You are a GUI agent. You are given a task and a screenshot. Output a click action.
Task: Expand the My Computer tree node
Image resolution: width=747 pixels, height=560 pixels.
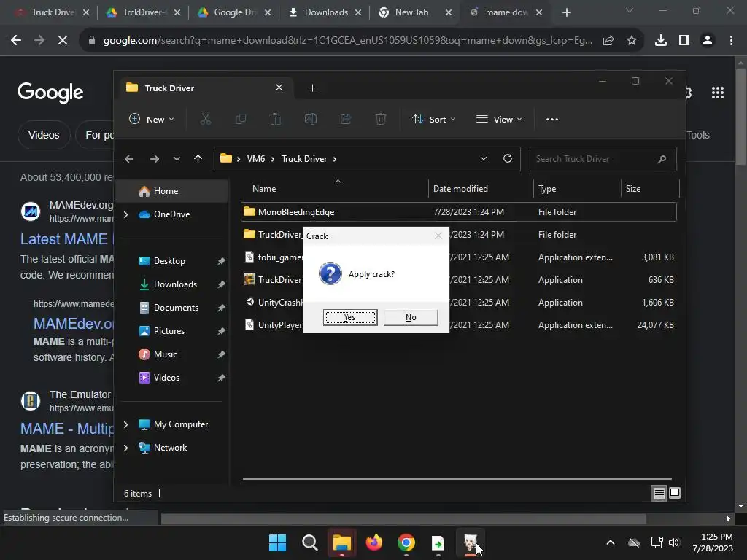coord(126,424)
